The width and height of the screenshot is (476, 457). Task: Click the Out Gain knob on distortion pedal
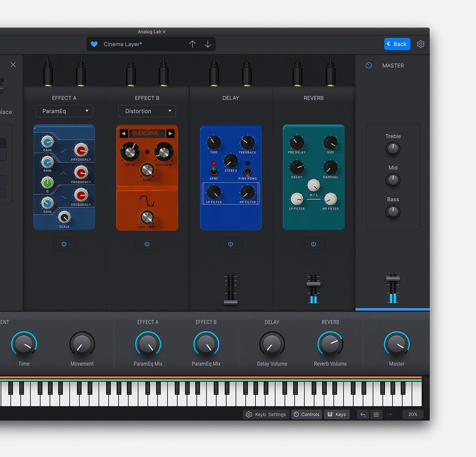(164, 152)
